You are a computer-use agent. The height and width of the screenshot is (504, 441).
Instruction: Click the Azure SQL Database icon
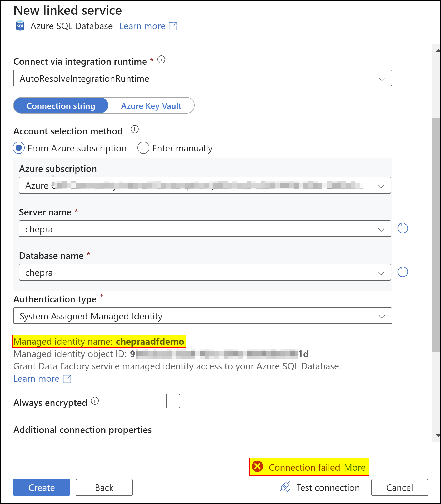coord(20,26)
